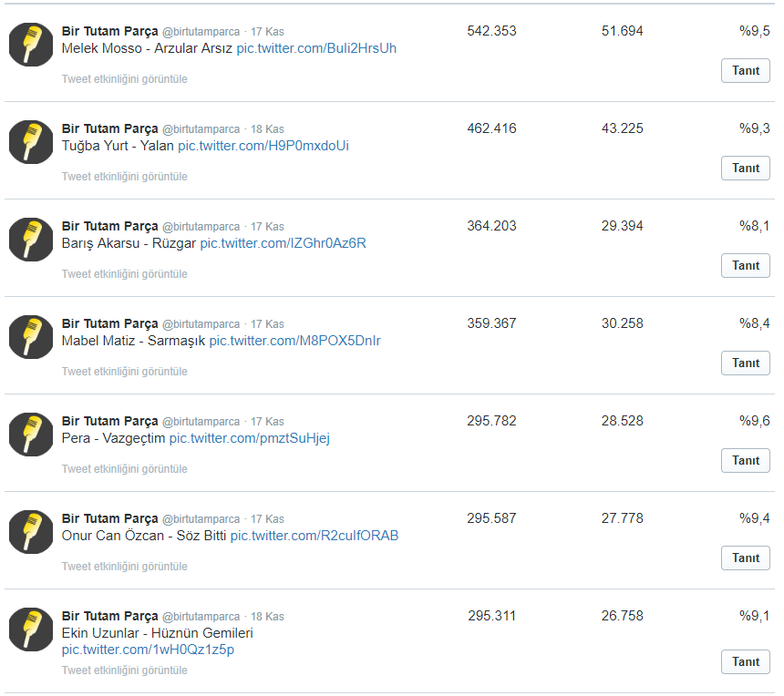Open Bir Tutam Parça name on Barış Akarsu tweet
Viewport: 784px width, 696px height.
pos(110,226)
